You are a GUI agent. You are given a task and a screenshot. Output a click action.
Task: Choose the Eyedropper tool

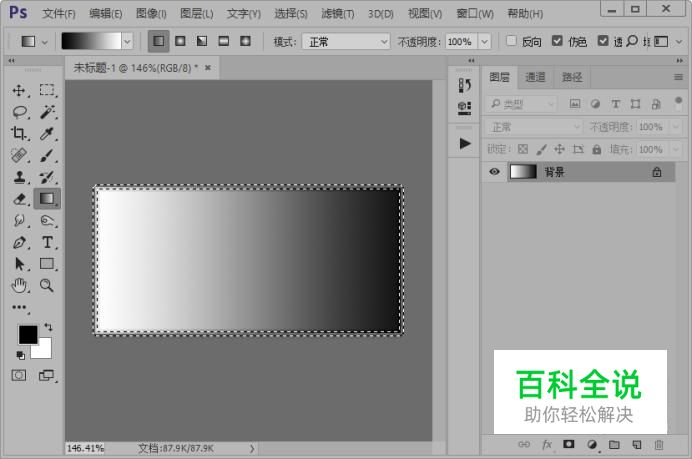(x=47, y=133)
